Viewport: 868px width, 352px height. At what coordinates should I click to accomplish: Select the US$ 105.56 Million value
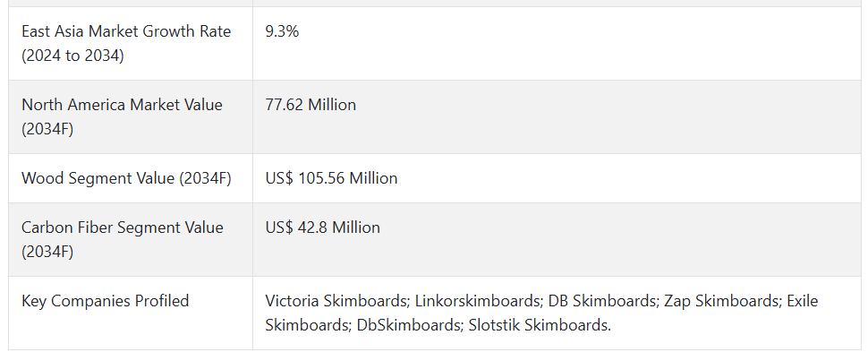point(331,178)
